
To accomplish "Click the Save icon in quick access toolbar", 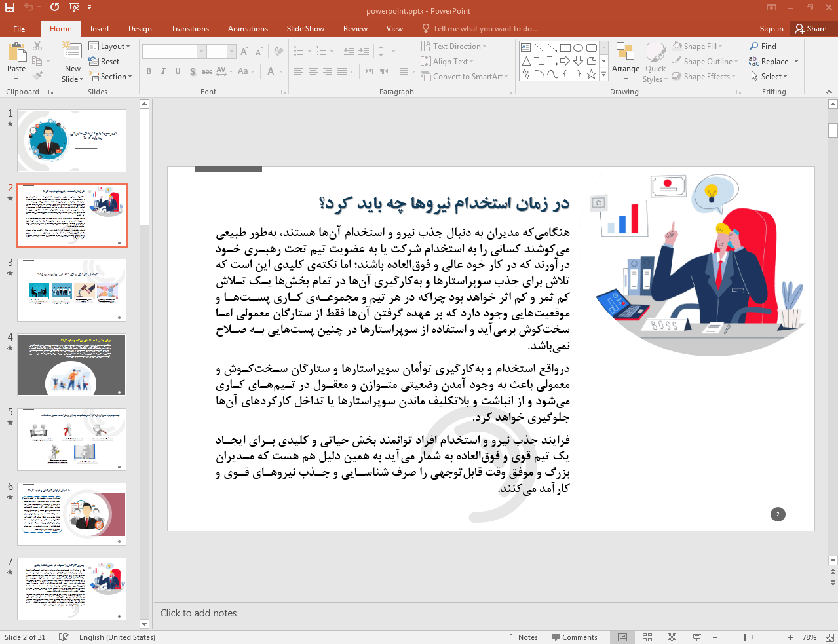I will 10,7.
